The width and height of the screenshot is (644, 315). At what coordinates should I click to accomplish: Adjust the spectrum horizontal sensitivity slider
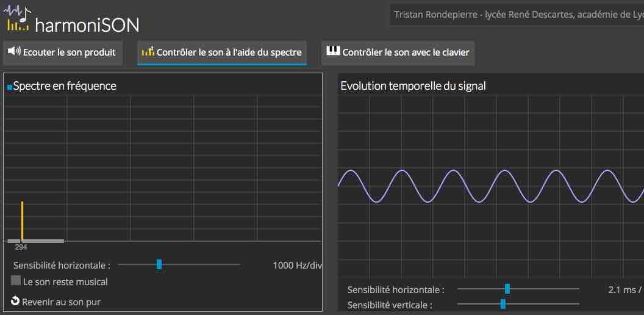click(159, 264)
